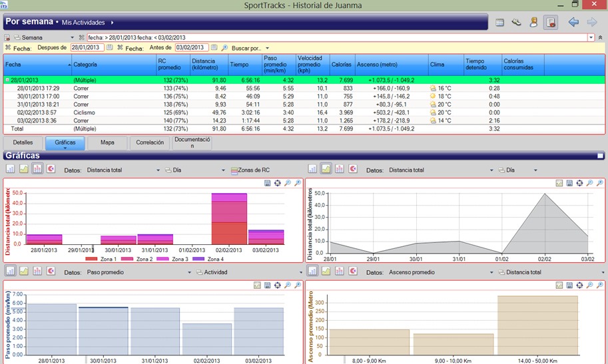This screenshot has width=608, height=364.
Task: Toggle stacked bar chart in Zonas de RC panel
Action: (x=37, y=169)
